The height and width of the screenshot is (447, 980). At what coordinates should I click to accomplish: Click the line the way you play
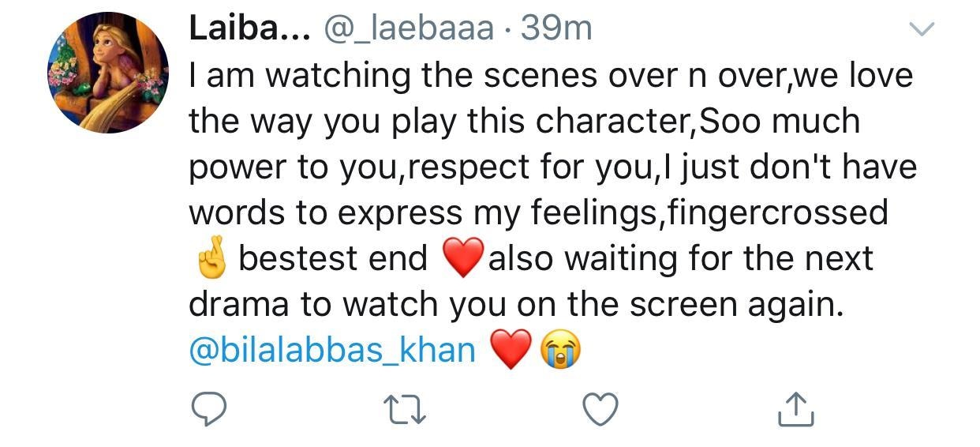pos(524,122)
